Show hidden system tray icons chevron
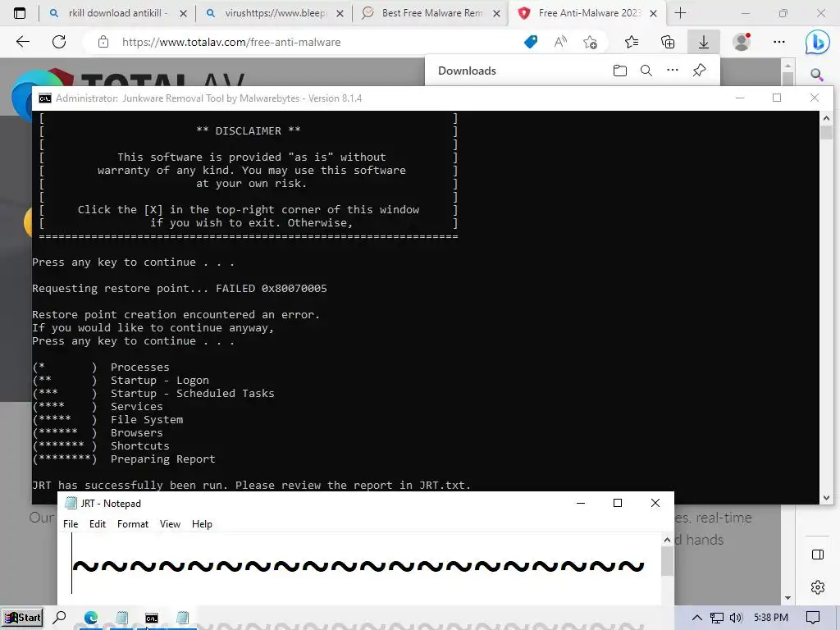The width and height of the screenshot is (840, 630). pyautogui.click(x=697, y=618)
